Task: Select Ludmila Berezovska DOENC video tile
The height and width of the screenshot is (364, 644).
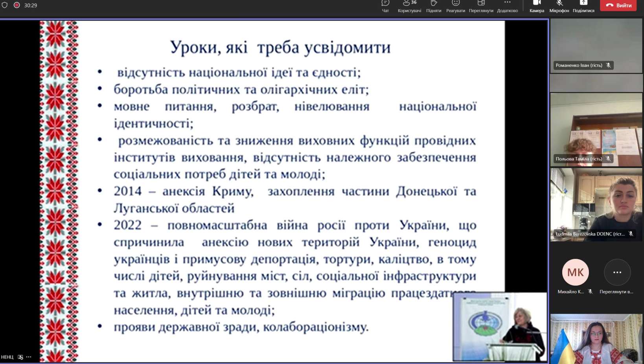Action: point(596,204)
